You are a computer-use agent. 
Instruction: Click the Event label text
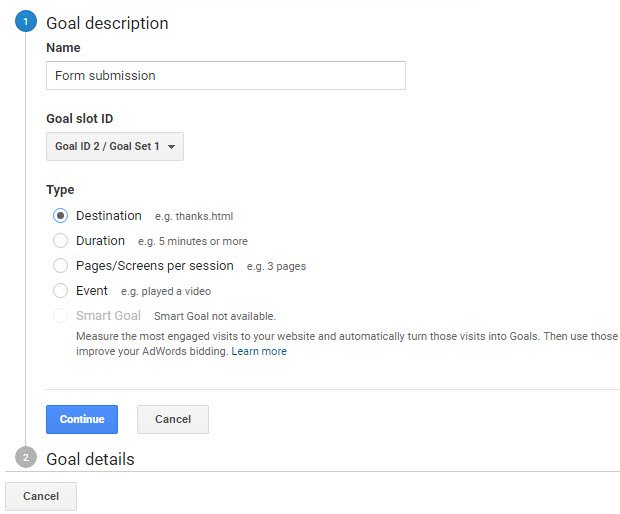(92, 291)
